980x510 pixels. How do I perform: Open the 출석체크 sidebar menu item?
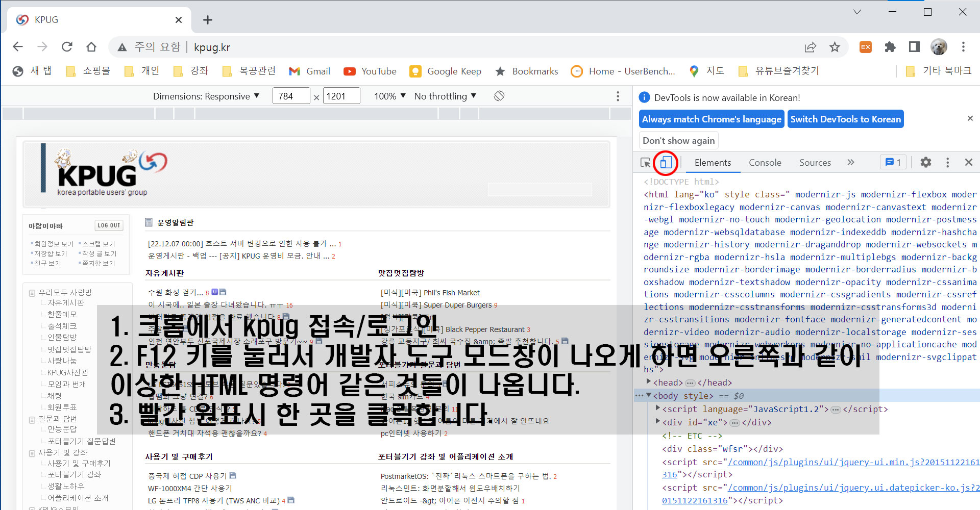pyautogui.click(x=62, y=326)
